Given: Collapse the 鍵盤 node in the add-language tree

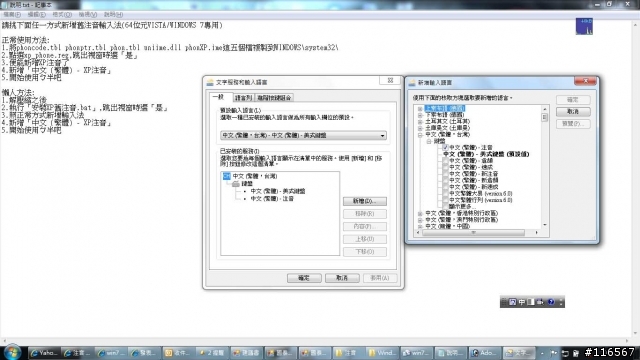Looking at the screenshot, I should click(429, 141).
